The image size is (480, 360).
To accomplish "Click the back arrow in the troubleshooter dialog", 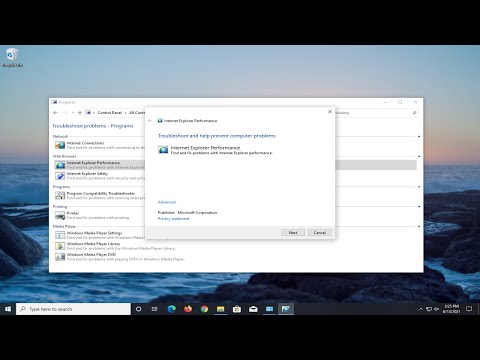I will click(x=150, y=121).
